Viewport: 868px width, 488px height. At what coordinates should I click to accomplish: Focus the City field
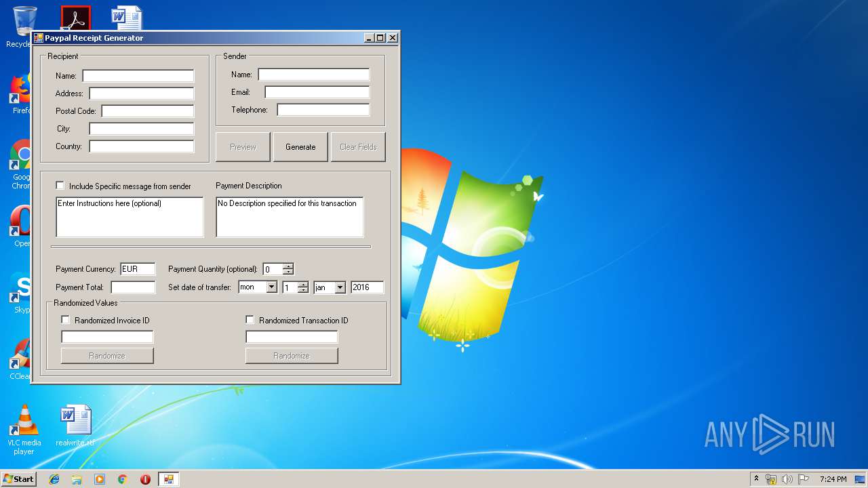(142, 129)
